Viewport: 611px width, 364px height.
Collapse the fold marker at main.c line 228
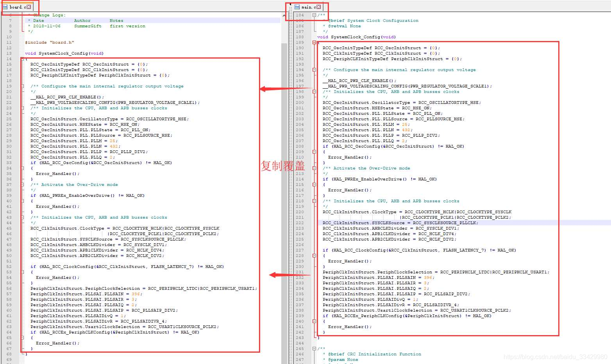pyautogui.click(x=314, y=255)
